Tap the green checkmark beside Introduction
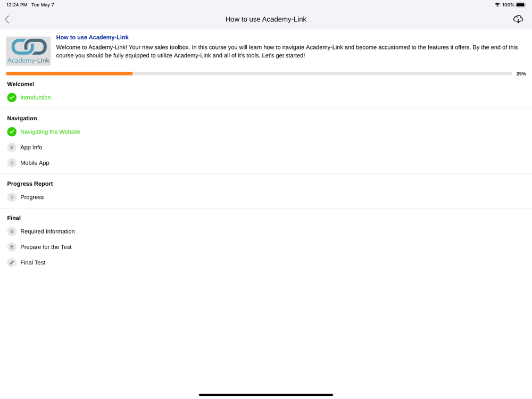This screenshot has width=532, height=399. point(12,98)
